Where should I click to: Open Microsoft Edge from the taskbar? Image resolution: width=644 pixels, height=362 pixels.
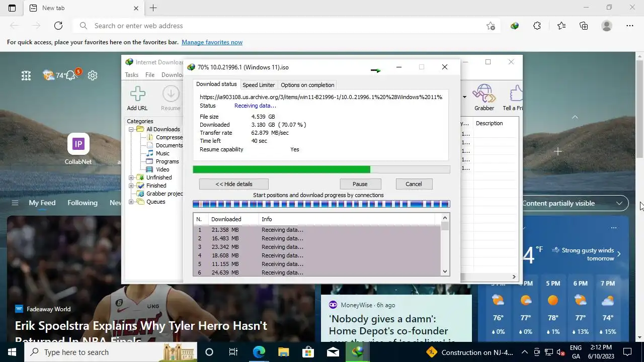tap(259, 352)
